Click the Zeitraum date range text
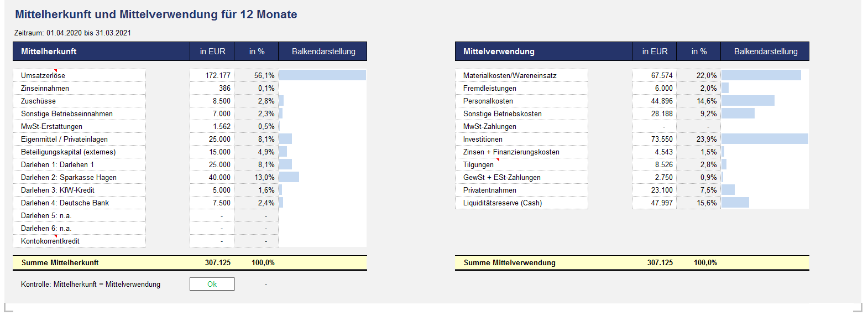 72,33
